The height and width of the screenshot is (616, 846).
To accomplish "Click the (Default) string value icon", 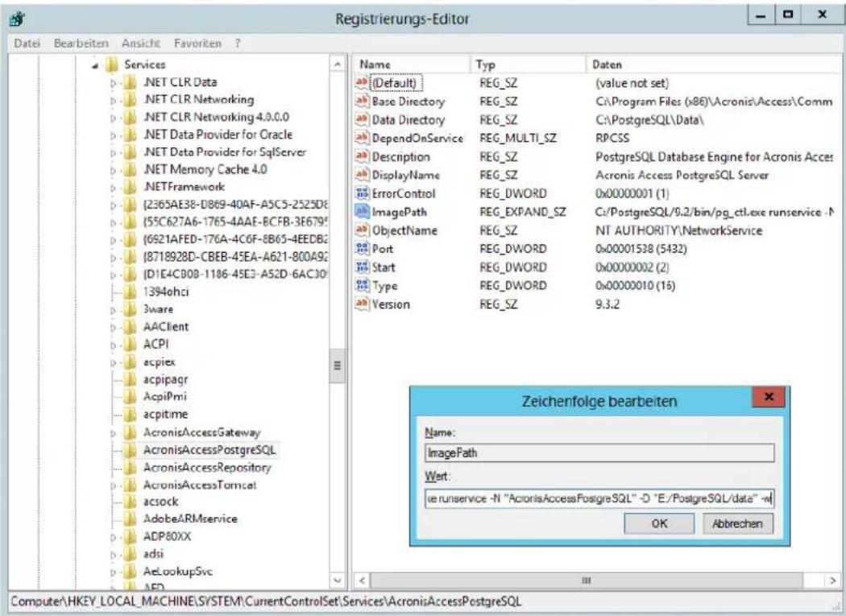I will [362, 82].
